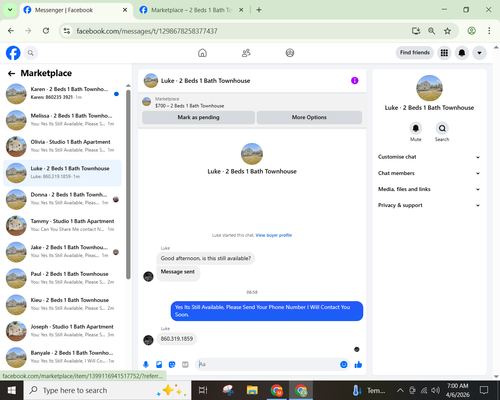The width and height of the screenshot is (500, 400).
Task: Open the Groups icon in top navigation
Action: (x=290, y=53)
